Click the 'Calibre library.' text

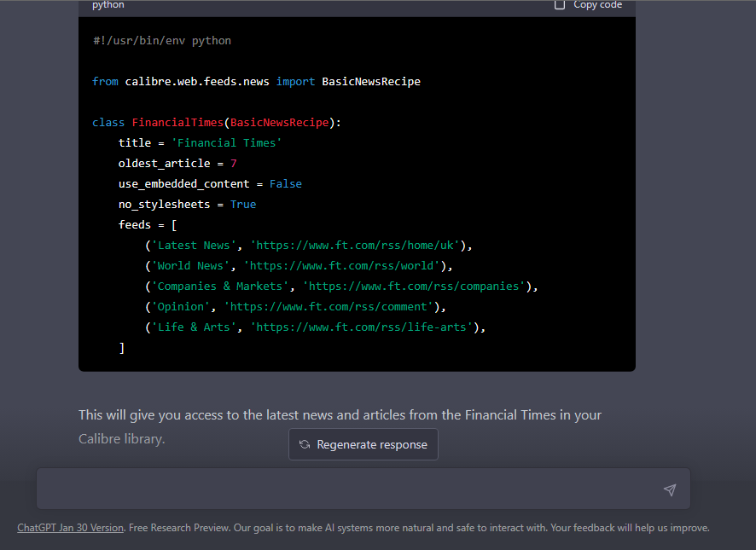click(121, 439)
